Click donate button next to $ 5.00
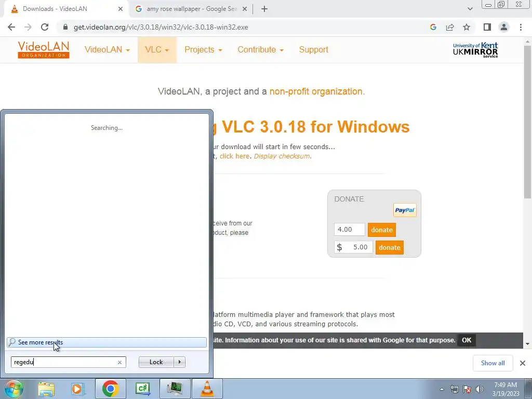Screen dimensions: 532x399 pyautogui.click(x=390, y=247)
